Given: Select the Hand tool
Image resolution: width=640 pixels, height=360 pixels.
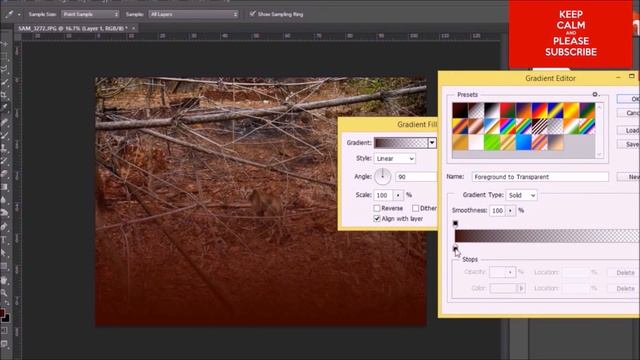Looking at the screenshot, I should pos(4,280).
